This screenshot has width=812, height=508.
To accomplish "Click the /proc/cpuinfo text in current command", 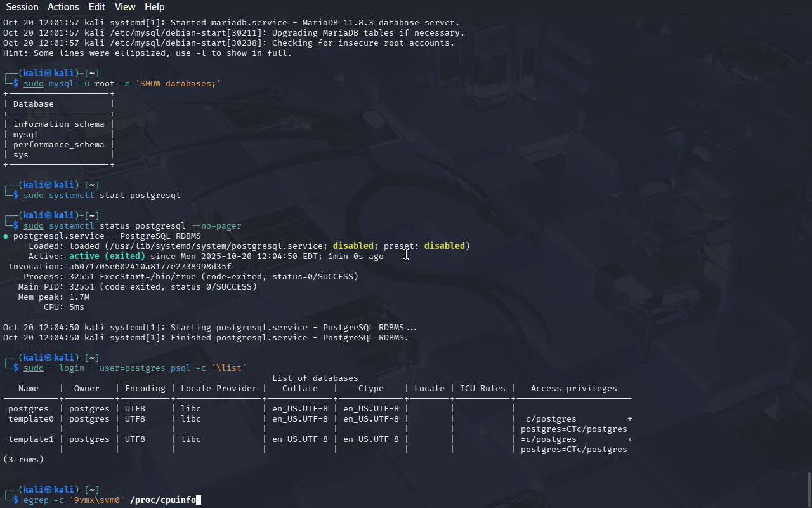I will [163, 500].
